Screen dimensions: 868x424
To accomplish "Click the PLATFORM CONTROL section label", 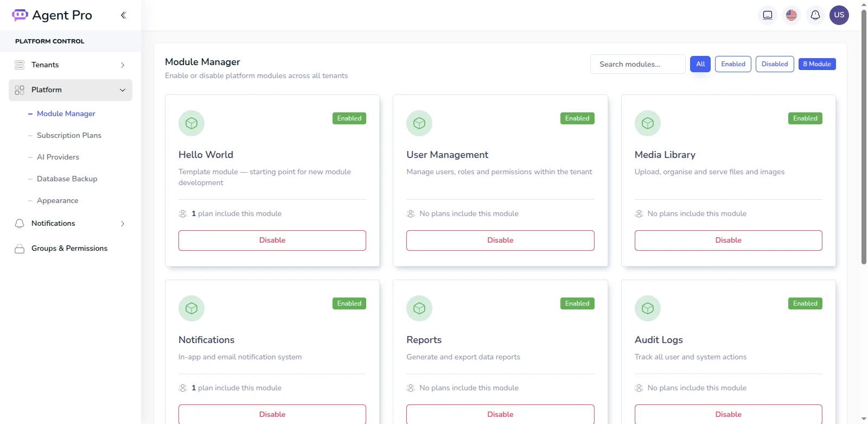I will pos(50,41).
